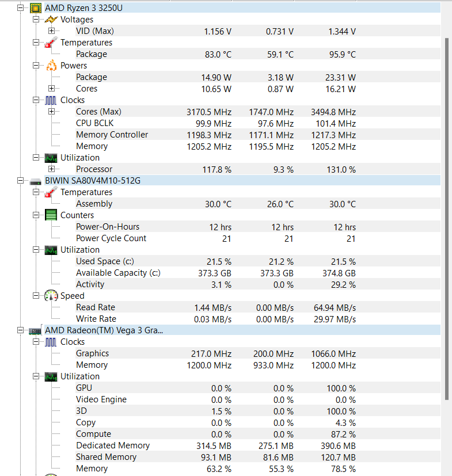Select the Video Engine entry

tap(101, 399)
